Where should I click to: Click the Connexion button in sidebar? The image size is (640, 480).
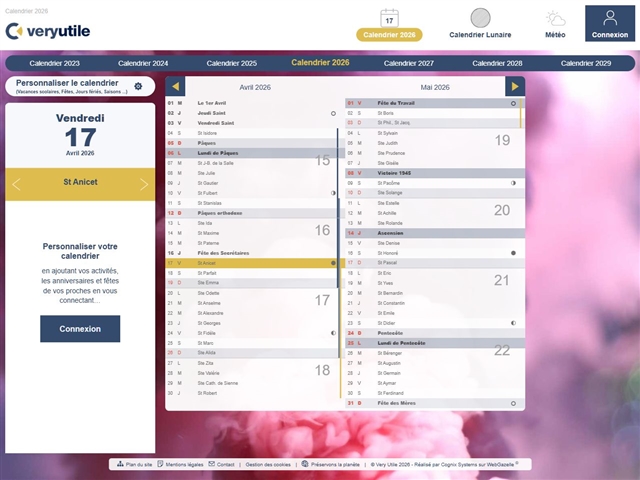pos(80,329)
